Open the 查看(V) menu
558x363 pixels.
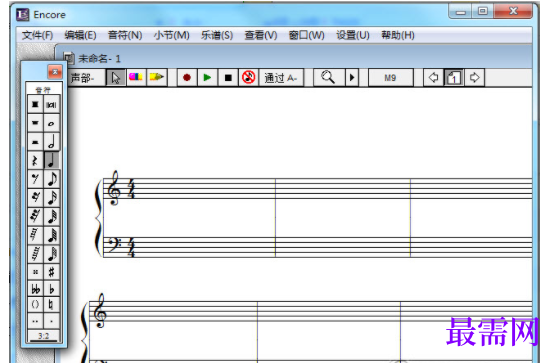(x=261, y=35)
